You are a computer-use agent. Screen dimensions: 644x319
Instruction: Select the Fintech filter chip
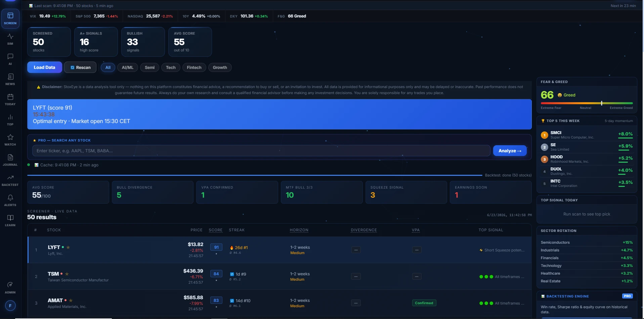(194, 68)
